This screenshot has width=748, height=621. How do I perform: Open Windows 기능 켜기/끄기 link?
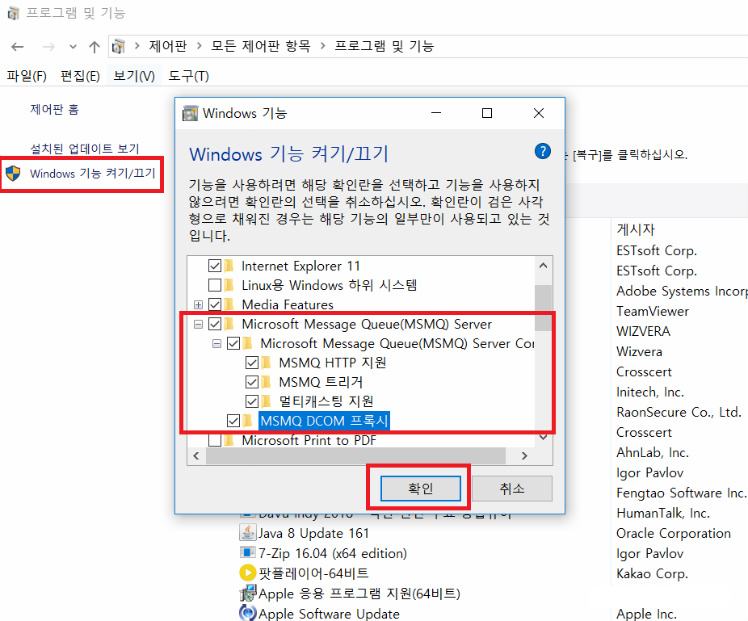(93, 173)
